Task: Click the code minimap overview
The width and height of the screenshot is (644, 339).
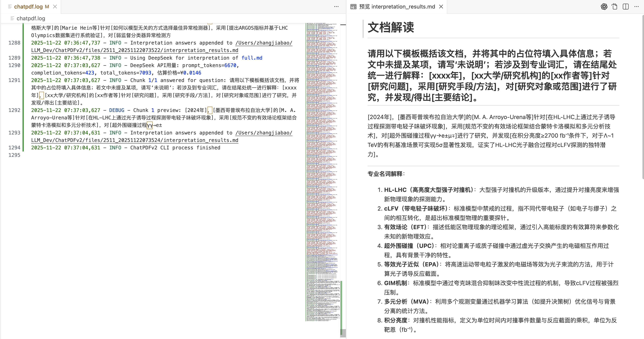Action: click(323, 172)
